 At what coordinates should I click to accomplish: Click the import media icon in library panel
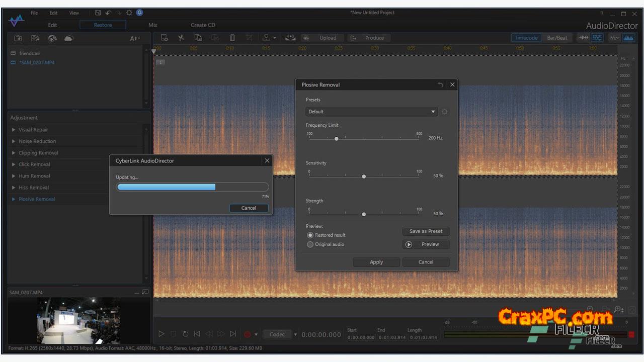[x=18, y=38]
